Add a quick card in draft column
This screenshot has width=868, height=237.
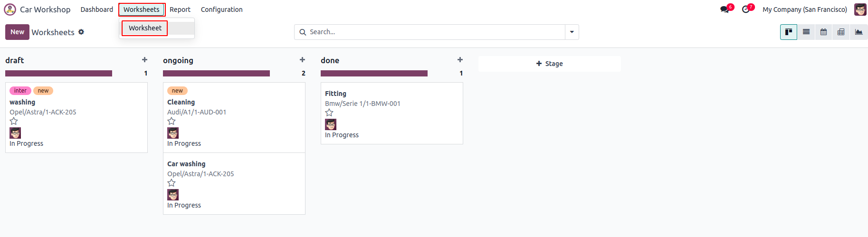point(144,60)
